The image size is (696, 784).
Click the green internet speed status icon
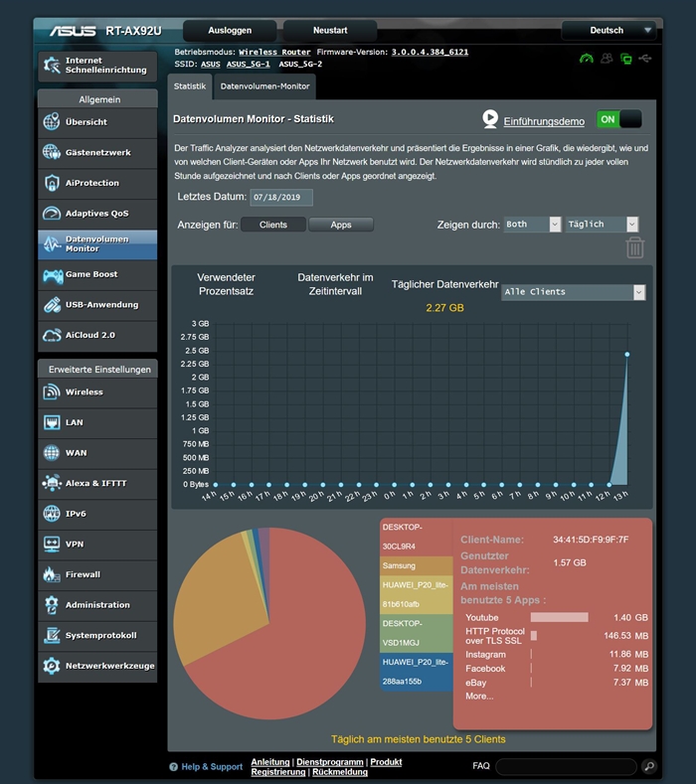point(586,59)
